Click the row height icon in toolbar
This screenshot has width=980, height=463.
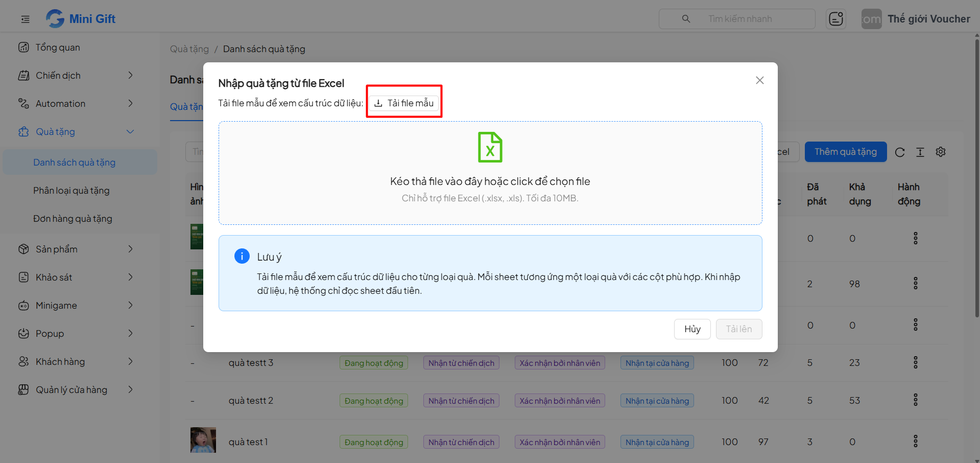tap(920, 152)
